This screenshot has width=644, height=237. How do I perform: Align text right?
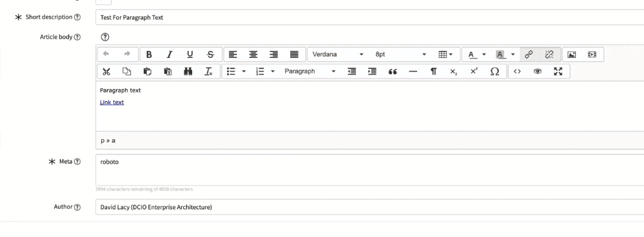[x=273, y=54]
